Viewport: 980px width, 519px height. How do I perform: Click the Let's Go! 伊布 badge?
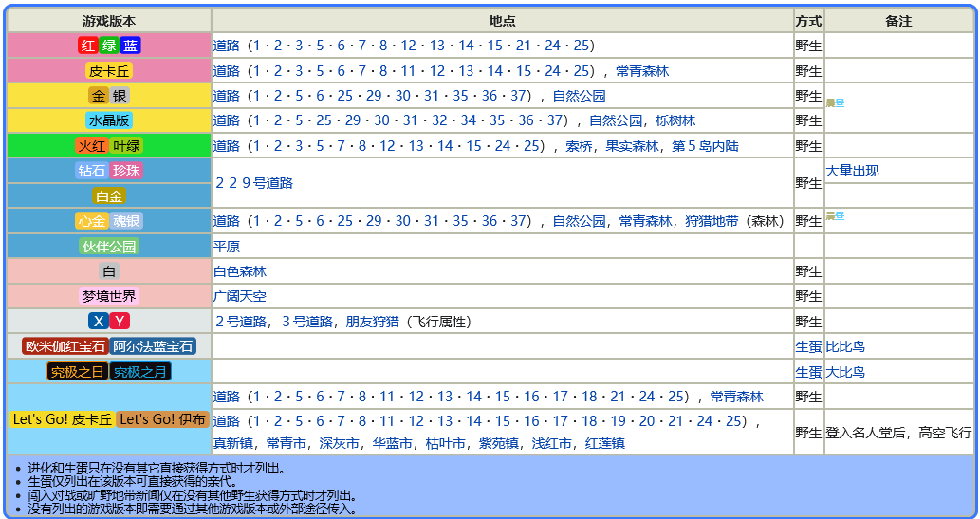(x=162, y=419)
